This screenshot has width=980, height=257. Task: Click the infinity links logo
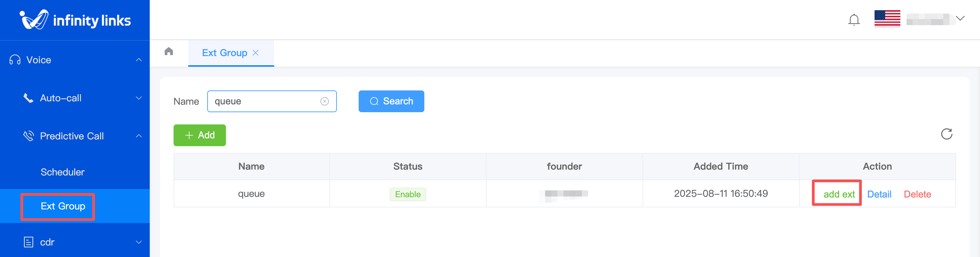click(x=75, y=20)
